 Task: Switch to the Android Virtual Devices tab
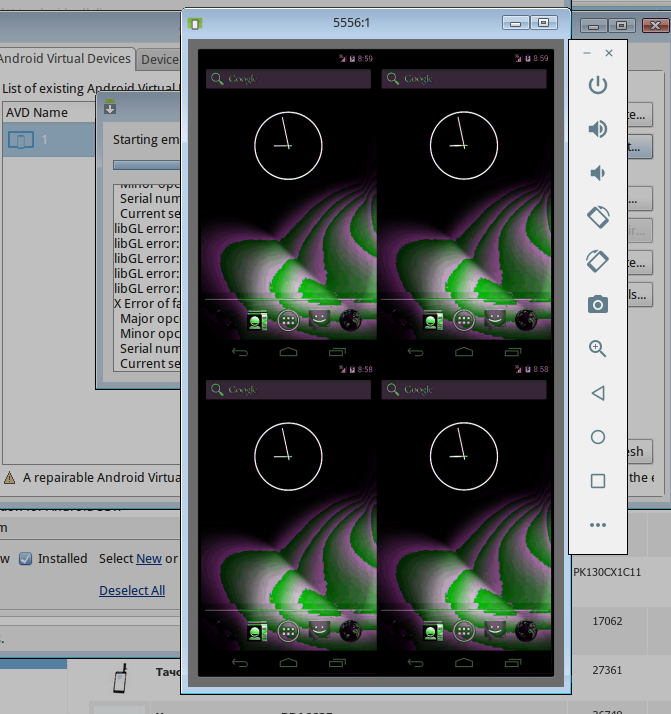pyautogui.click(x=65, y=59)
